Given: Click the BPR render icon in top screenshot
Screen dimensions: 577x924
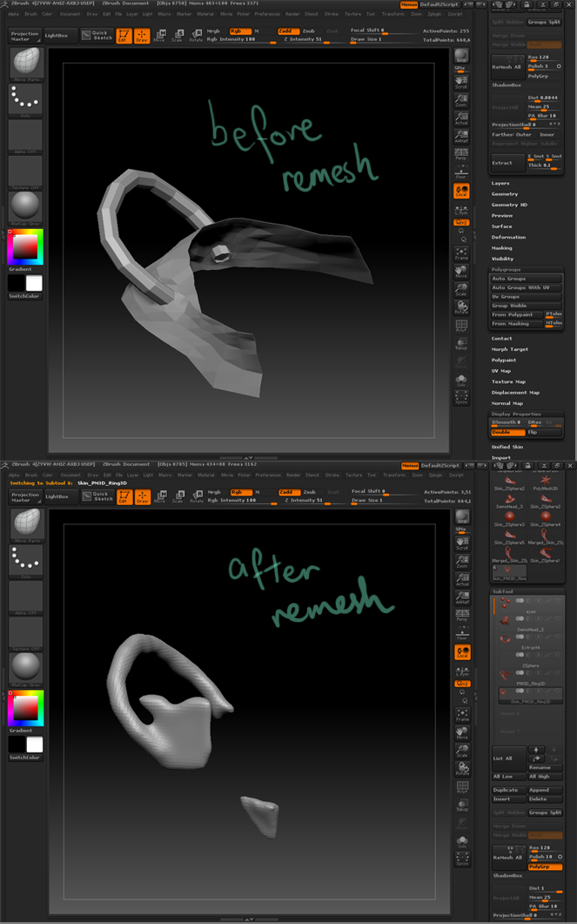Looking at the screenshot, I should click(461, 56).
